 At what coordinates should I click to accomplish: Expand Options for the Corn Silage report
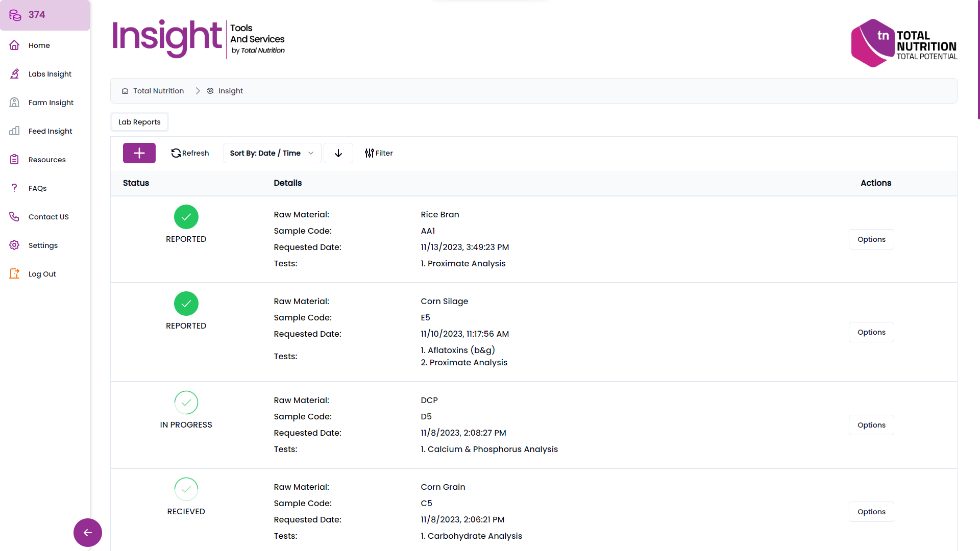coord(871,332)
